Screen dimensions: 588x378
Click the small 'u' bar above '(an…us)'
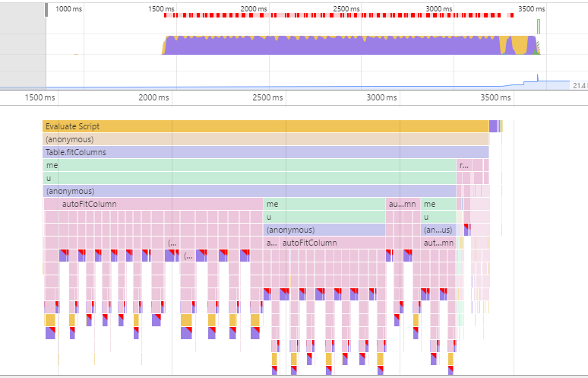point(438,217)
